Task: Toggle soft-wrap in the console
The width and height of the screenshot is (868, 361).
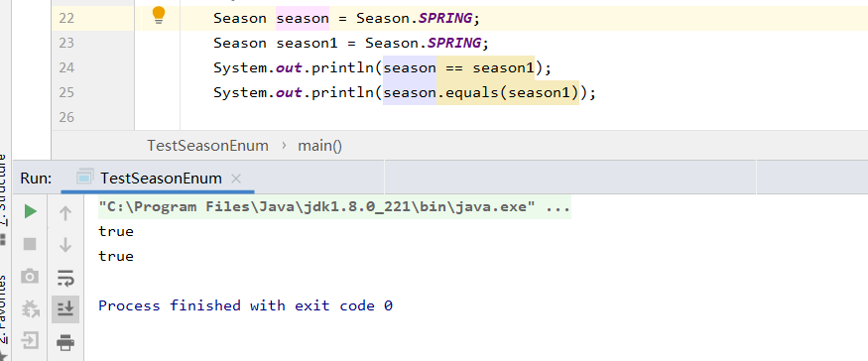Action: (x=65, y=278)
